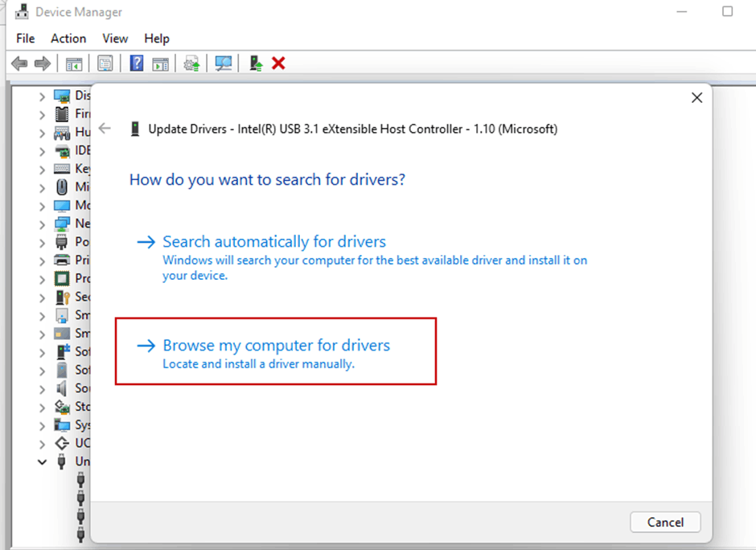The width and height of the screenshot is (756, 550).
Task: Expand the Mi... mouse tree node
Action: click(42, 188)
